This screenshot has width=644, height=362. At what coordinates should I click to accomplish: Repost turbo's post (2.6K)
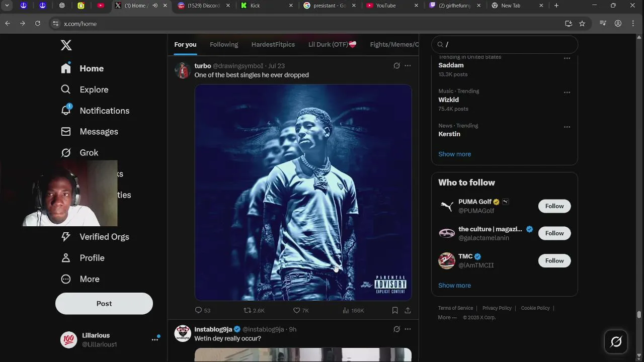pos(254,310)
